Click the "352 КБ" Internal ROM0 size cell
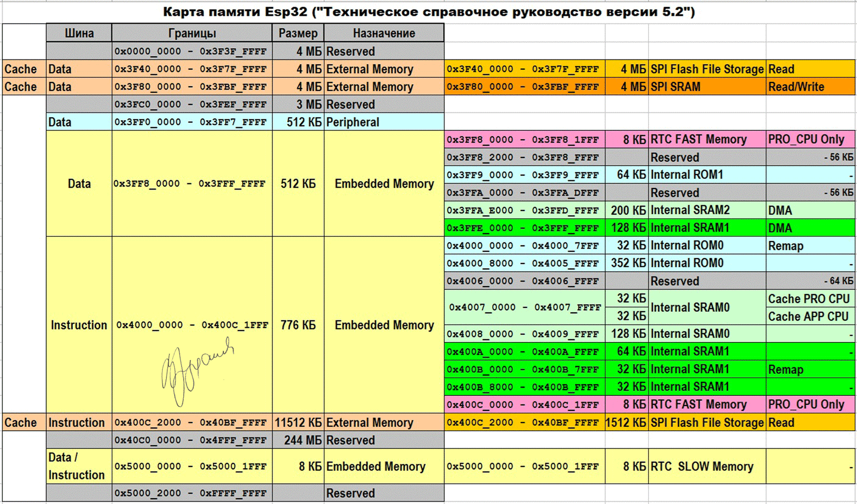 point(627,264)
